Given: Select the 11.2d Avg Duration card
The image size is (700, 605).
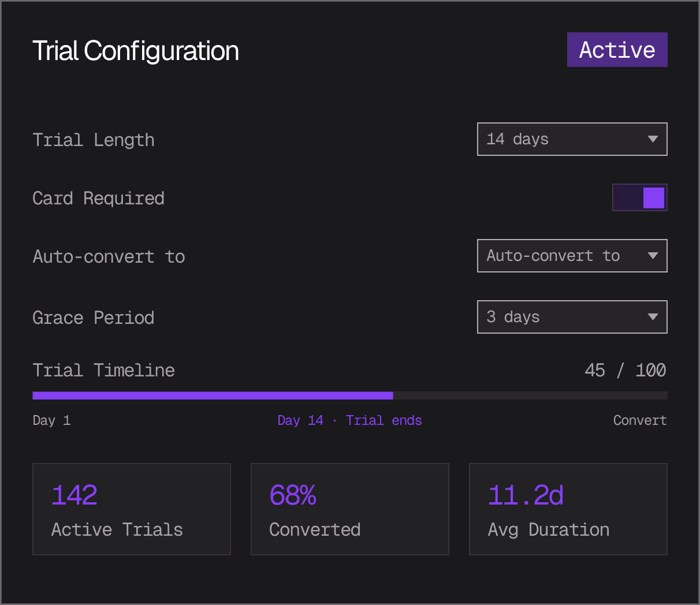Looking at the screenshot, I should pyautogui.click(x=568, y=509).
